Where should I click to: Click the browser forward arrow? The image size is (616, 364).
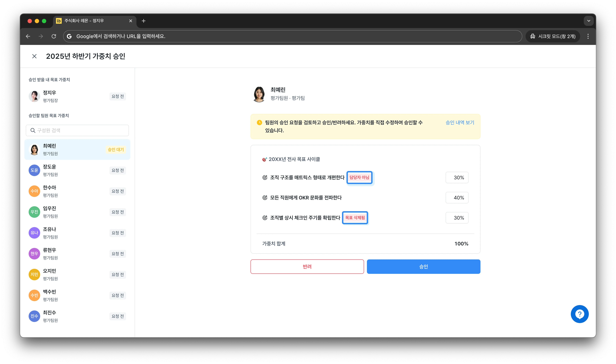(x=41, y=36)
